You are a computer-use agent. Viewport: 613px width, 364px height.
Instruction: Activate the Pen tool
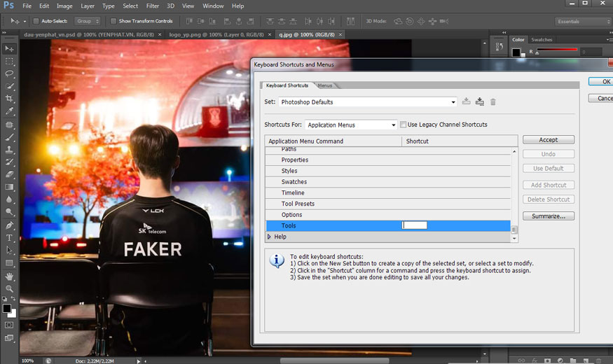coord(9,225)
